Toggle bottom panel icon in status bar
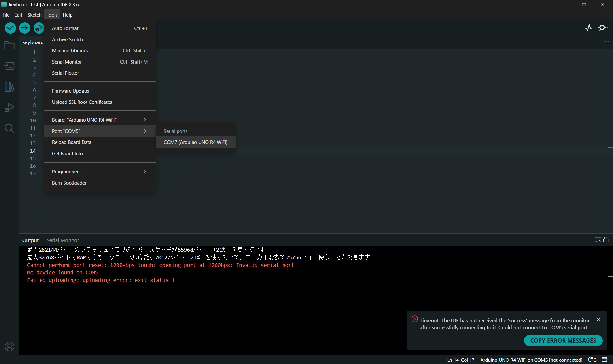 click(604, 360)
